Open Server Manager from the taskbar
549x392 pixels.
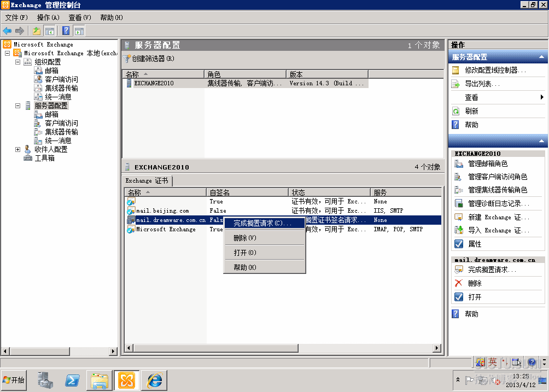[x=45, y=380]
